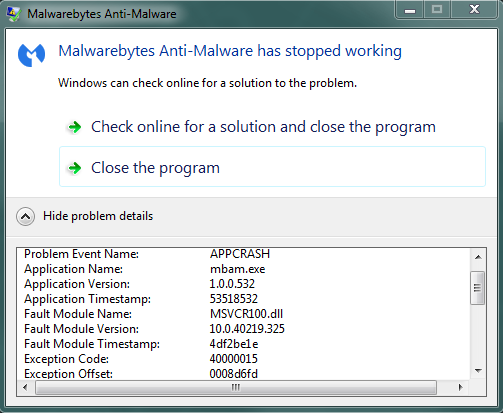Choose Close the program option
Screen dimensions: 503x413
click(x=272, y=167)
